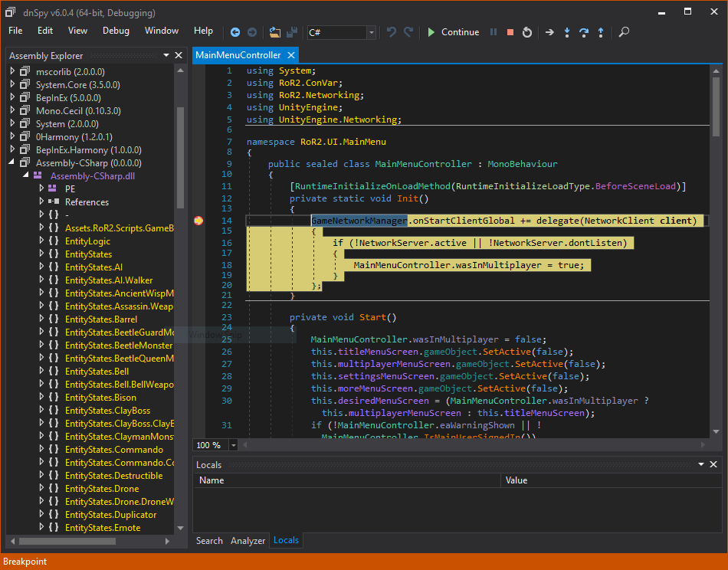
Task: Select 0Harmony (1.2.0.1) assembly
Action: 74,137
